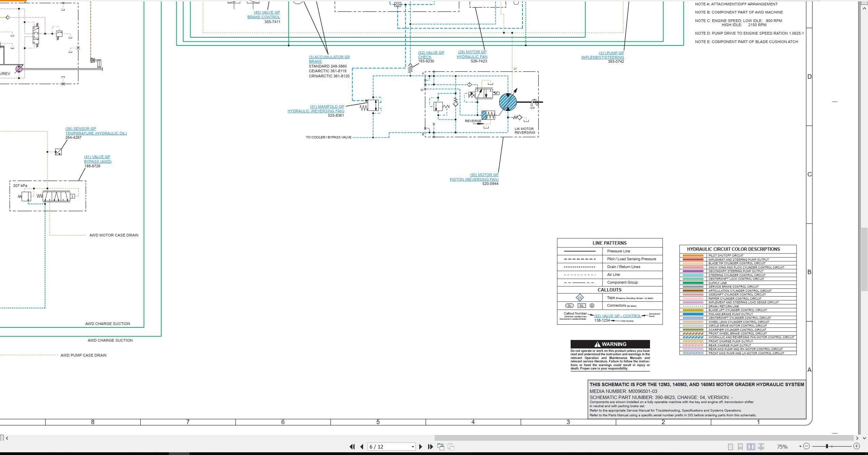Viewport: 868px width, 455px height.
Task: Click the AWD PUMP CASE DRAIN label
Action: coord(83,355)
